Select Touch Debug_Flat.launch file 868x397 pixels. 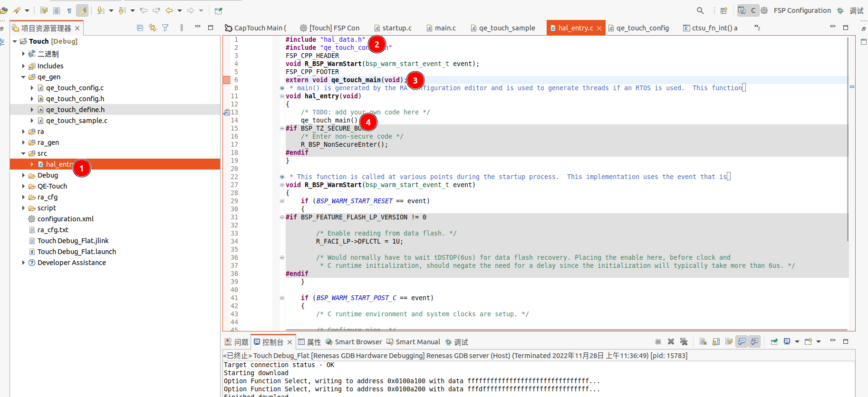(x=77, y=252)
